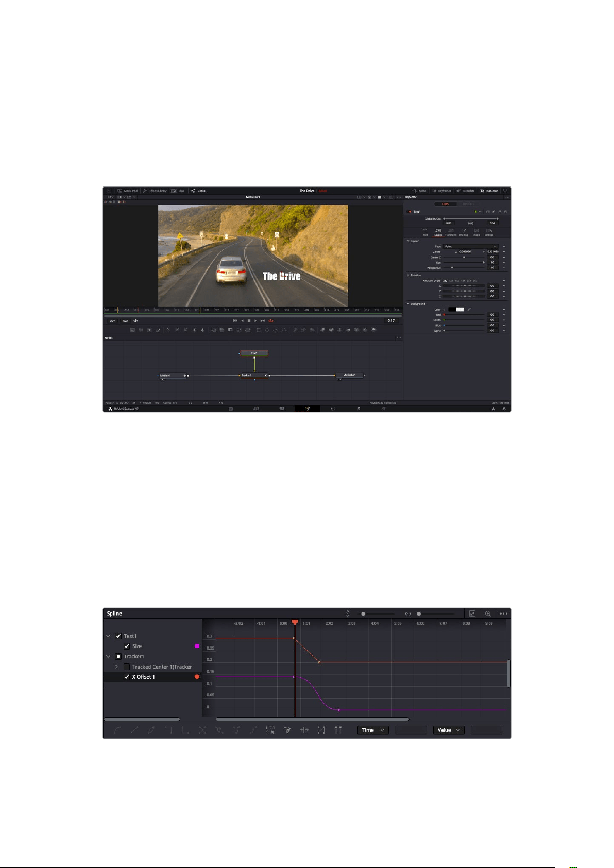Toggle the loop playback button
614x868 pixels.
point(270,320)
